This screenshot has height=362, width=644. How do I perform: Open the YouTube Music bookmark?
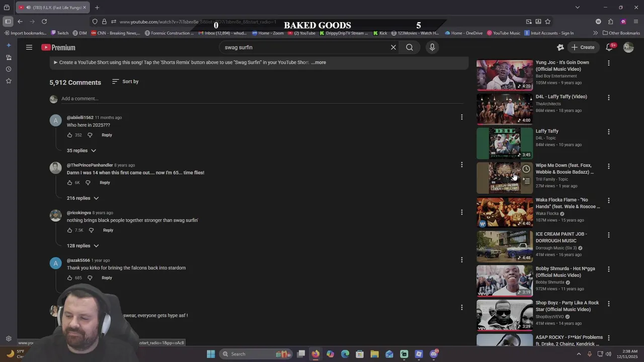point(503,33)
